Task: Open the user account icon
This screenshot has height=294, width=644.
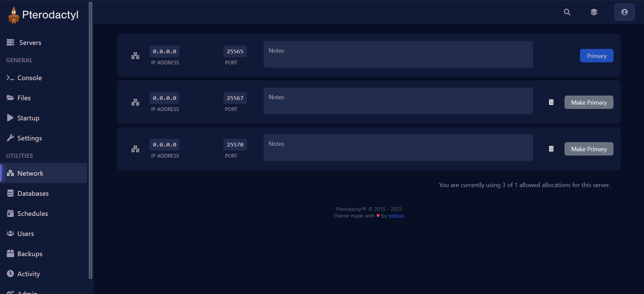Action: click(x=624, y=12)
